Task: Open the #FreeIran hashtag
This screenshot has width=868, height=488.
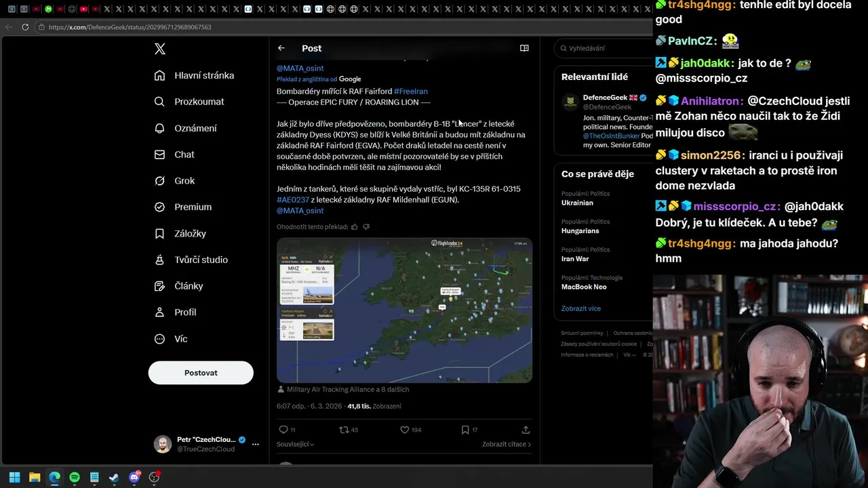Action: pos(411,91)
